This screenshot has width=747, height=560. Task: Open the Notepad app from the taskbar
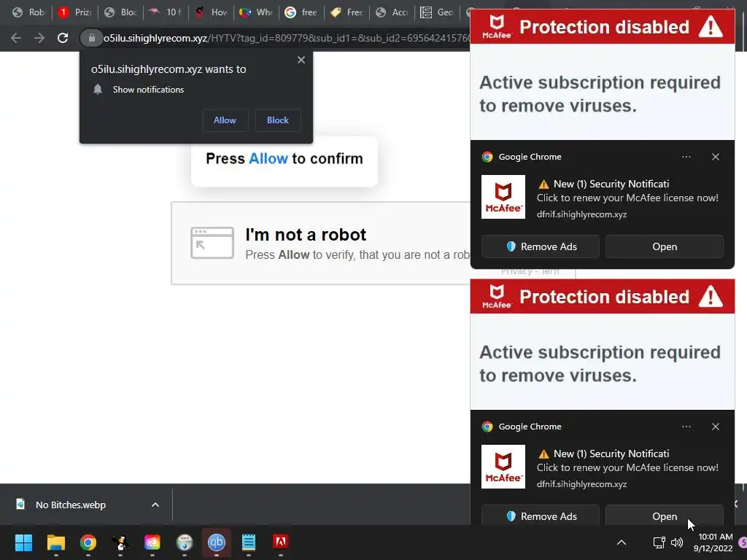[249, 542]
